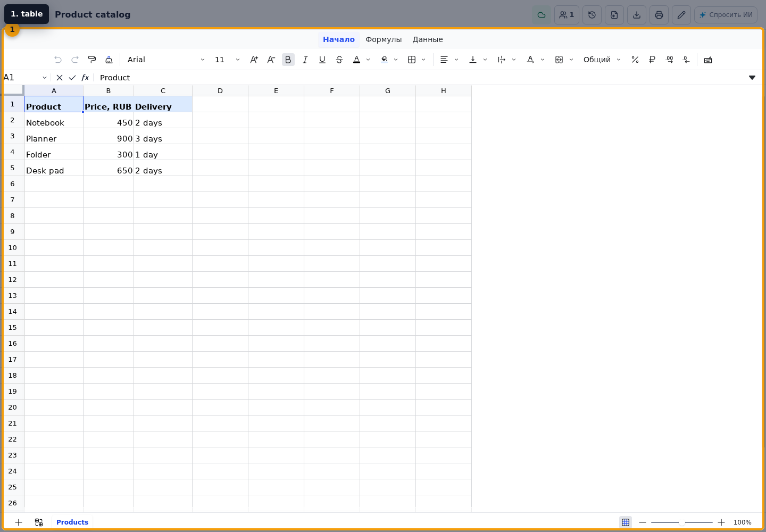This screenshot has height=532, width=766.
Task: Switch to the Формулы tab
Action: pyautogui.click(x=384, y=39)
